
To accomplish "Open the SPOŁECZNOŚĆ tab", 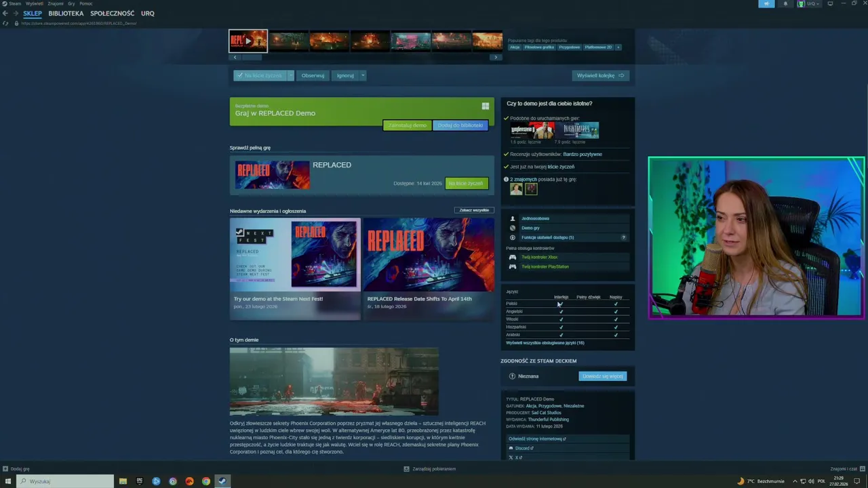I will click(112, 14).
